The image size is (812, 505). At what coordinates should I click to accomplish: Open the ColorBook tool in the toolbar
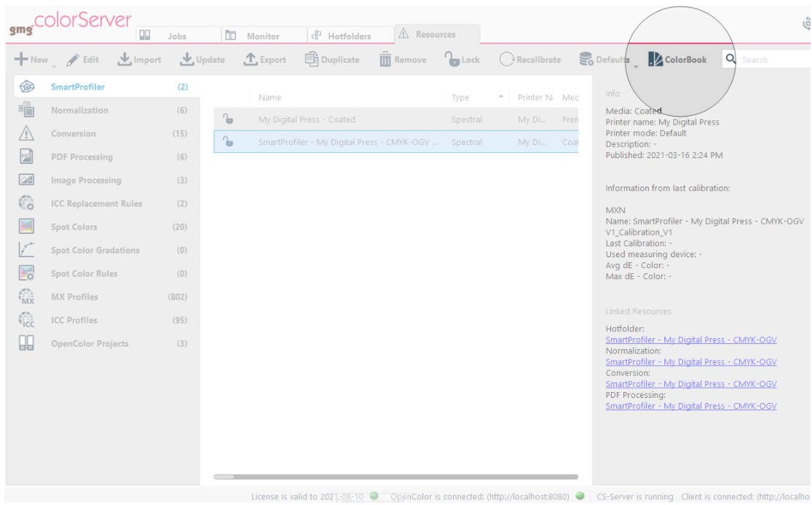click(677, 59)
